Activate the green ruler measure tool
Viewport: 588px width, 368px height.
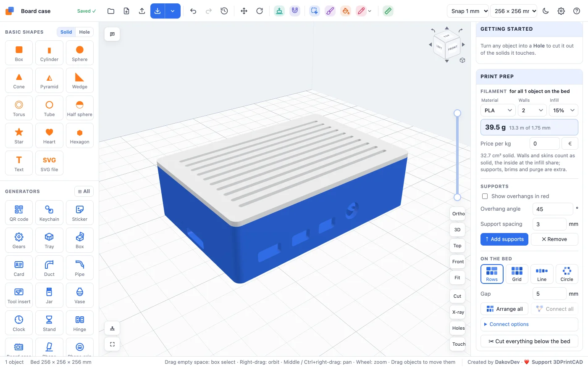[388, 11]
